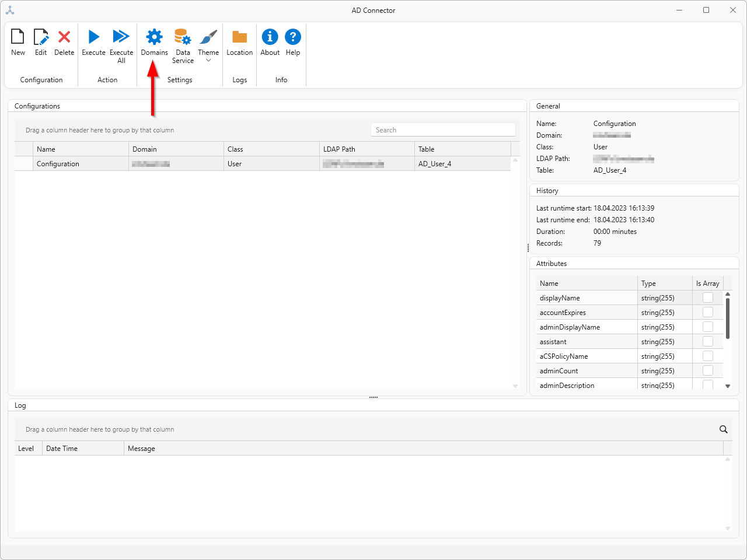
Task: Sort log by Date Time column
Action: coord(83,449)
